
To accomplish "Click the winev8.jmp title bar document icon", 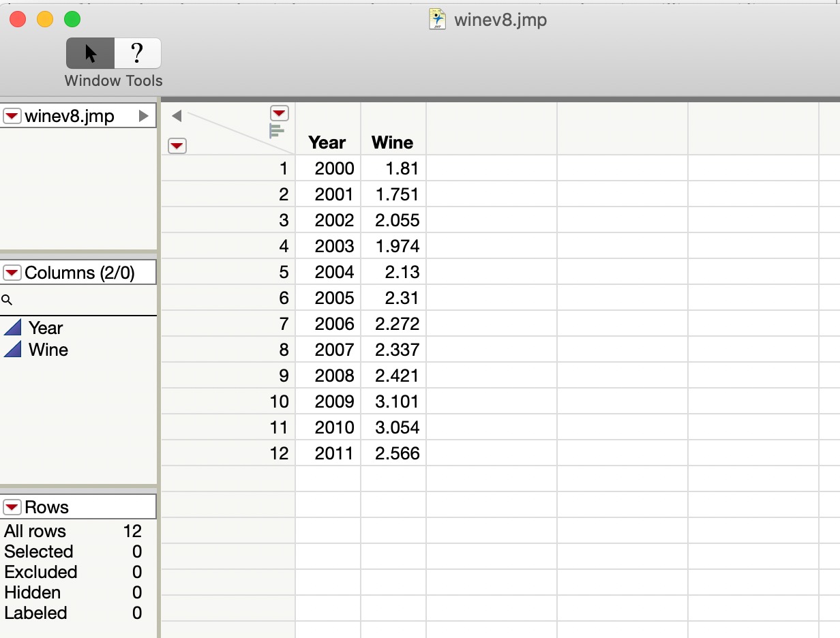I will [437, 19].
